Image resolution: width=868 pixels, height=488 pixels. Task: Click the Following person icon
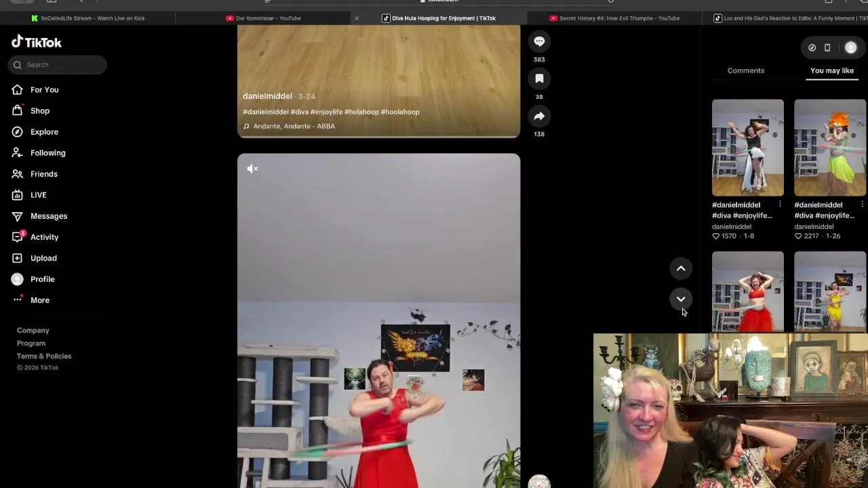pos(17,152)
